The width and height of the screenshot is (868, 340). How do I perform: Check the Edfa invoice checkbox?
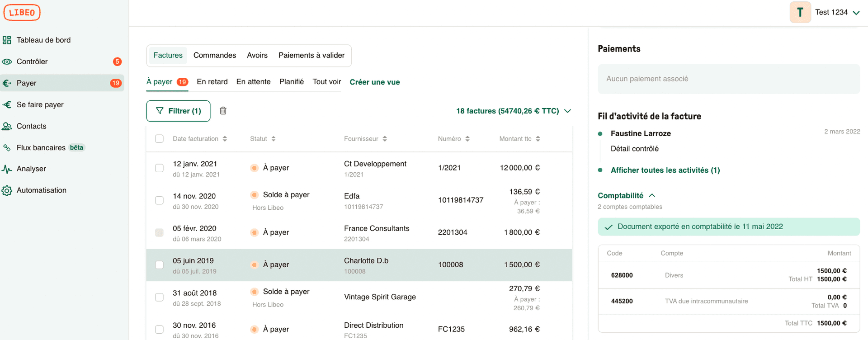[x=159, y=200]
